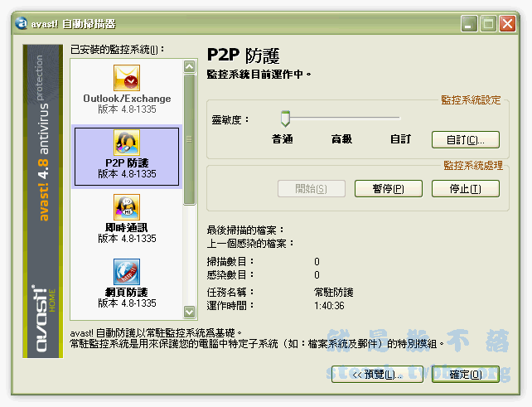
Task: Click the << 預覽(L)... button
Action: pyautogui.click(x=377, y=375)
